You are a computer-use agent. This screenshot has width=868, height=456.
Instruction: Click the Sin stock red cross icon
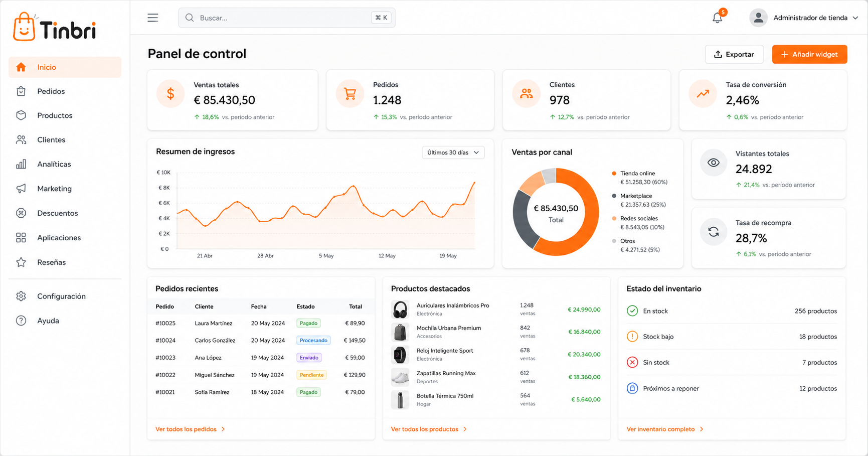point(632,362)
